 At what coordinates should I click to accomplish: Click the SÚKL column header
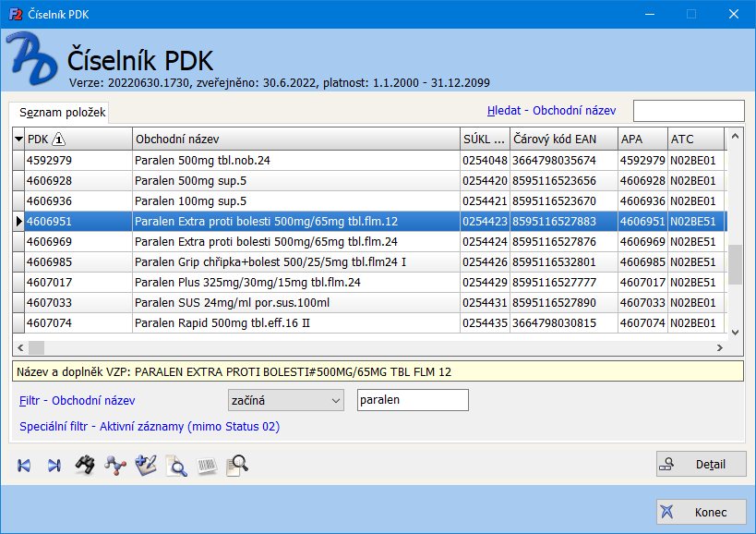[x=485, y=139]
